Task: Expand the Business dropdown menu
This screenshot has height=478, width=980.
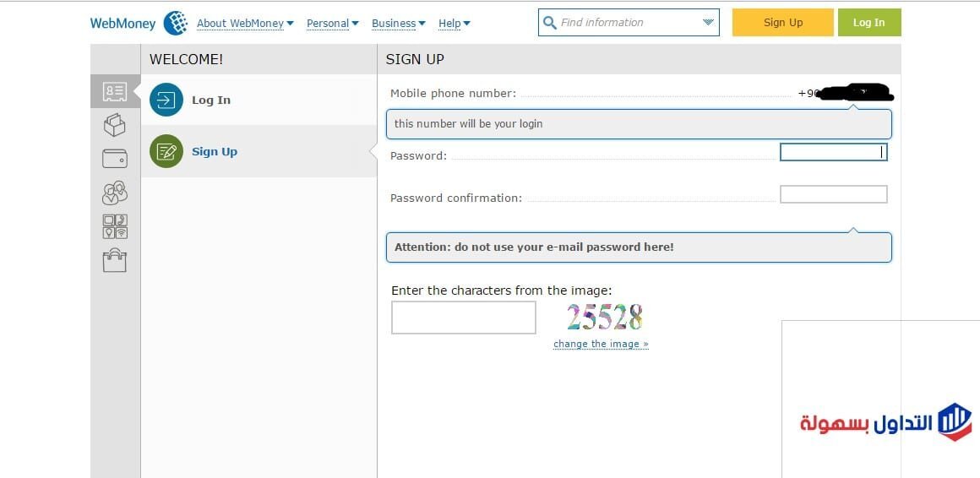Action: pyautogui.click(x=398, y=24)
